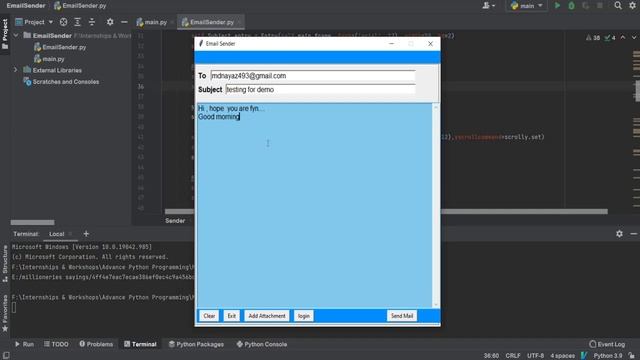Click the Sender breadcrumb below editor
The height and width of the screenshot is (360, 640).
pyautogui.click(x=175, y=221)
